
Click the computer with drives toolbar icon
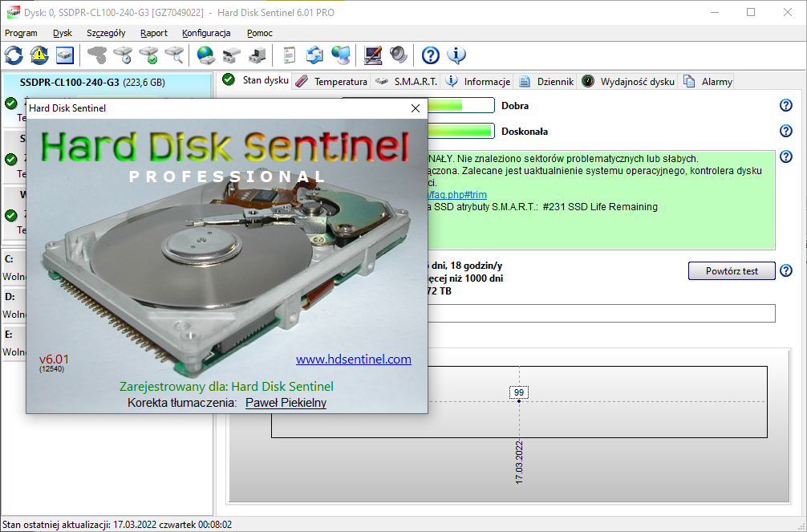pyautogui.click(x=258, y=55)
